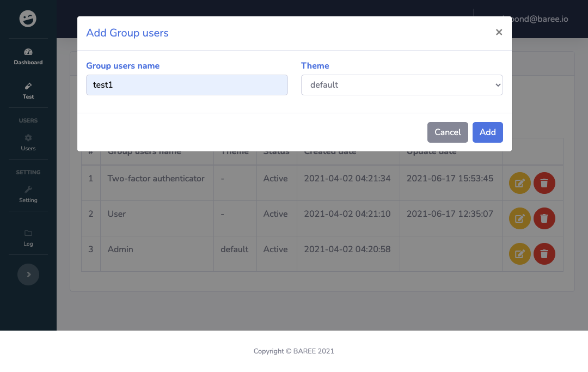The height and width of the screenshot is (372, 588).
Task: Select default from the Theme selector
Action: [x=402, y=85]
